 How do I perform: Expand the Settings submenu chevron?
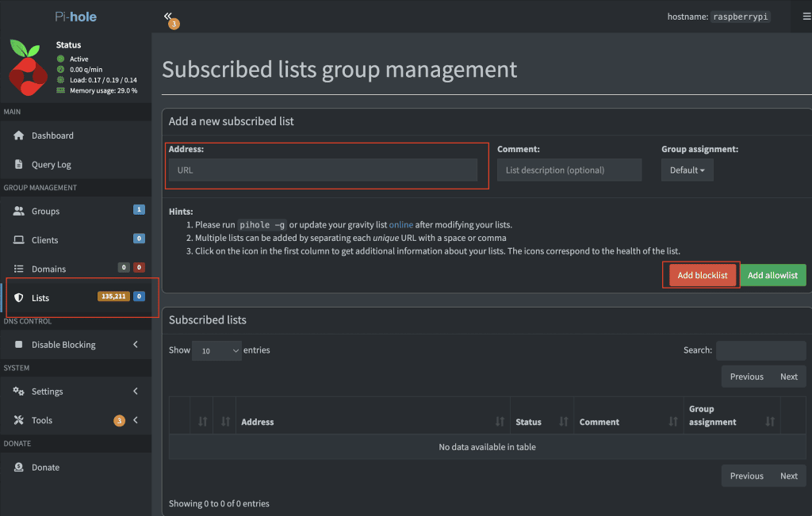click(136, 392)
